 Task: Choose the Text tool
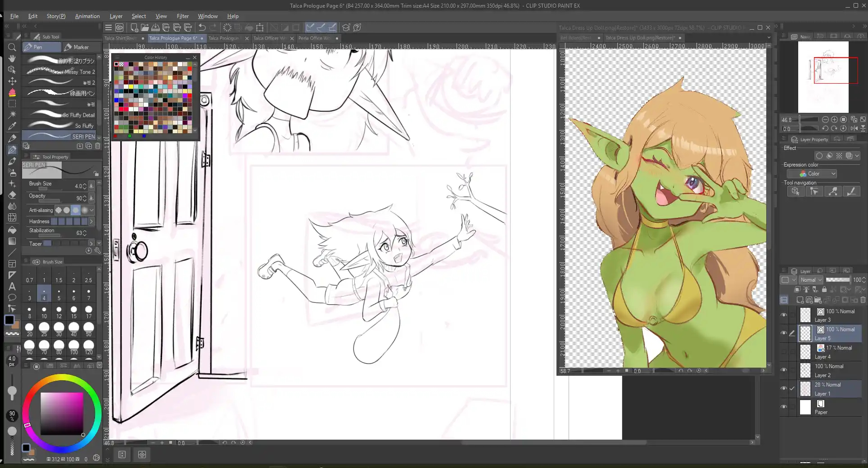12,287
